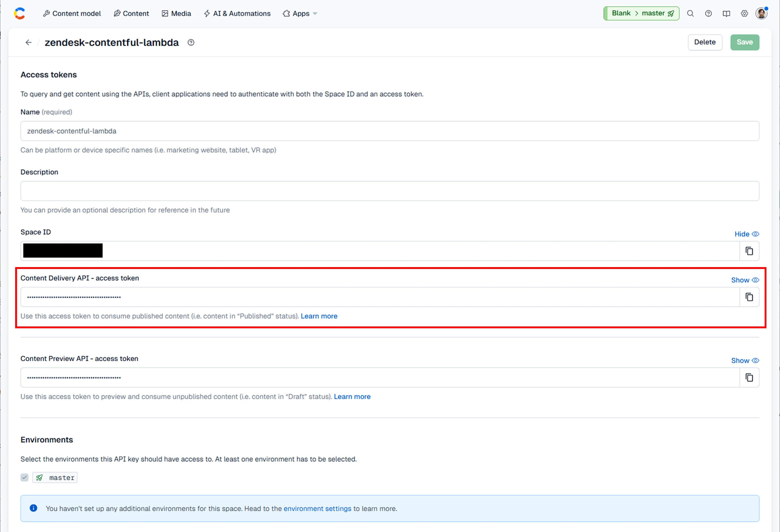
Task: Expand the Apps dropdown
Action: [300, 13]
